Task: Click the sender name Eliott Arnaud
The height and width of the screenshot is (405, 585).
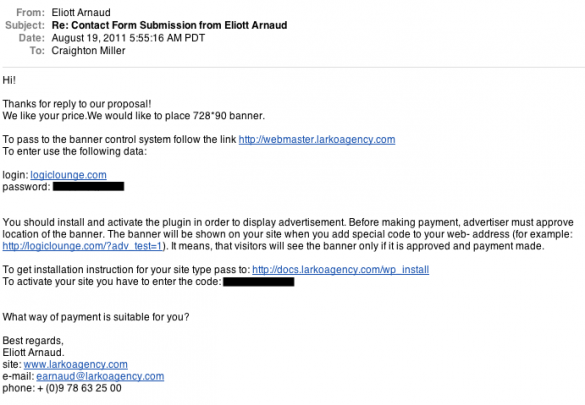Action: pos(81,13)
